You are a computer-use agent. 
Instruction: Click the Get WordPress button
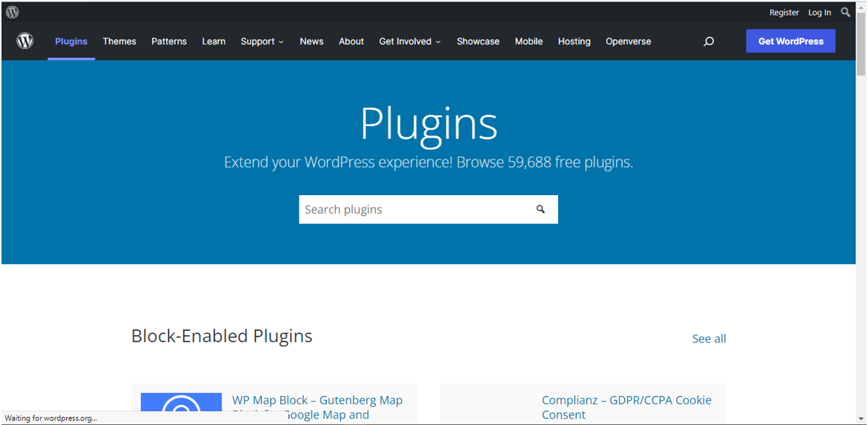click(790, 41)
